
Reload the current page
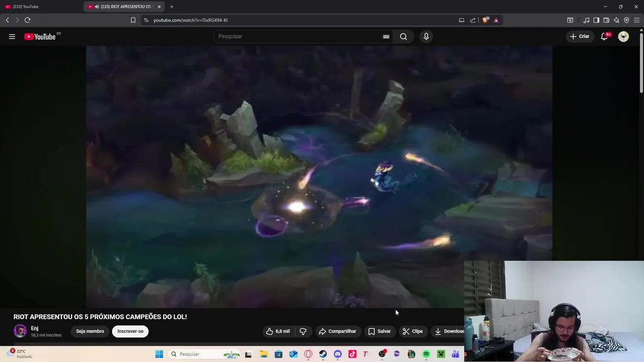[27, 20]
